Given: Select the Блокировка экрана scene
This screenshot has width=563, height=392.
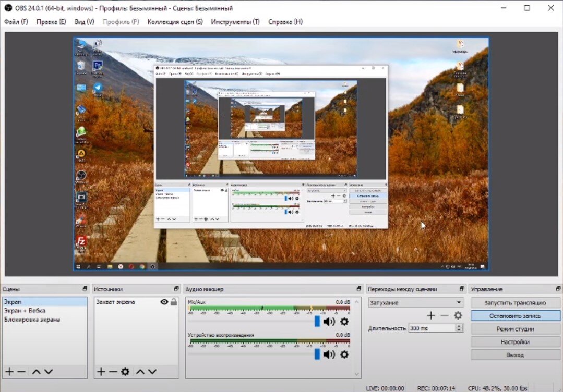Looking at the screenshot, I should coord(44,320).
